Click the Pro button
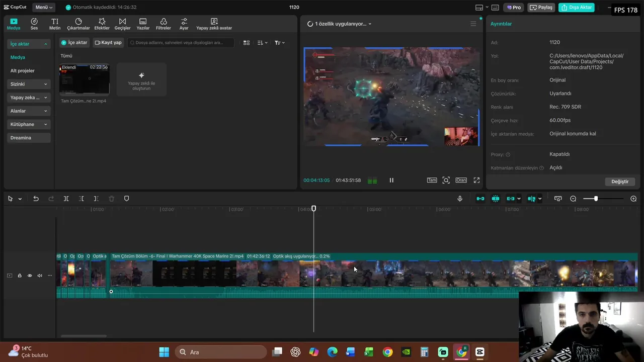644x362 pixels. tap(514, 8)
